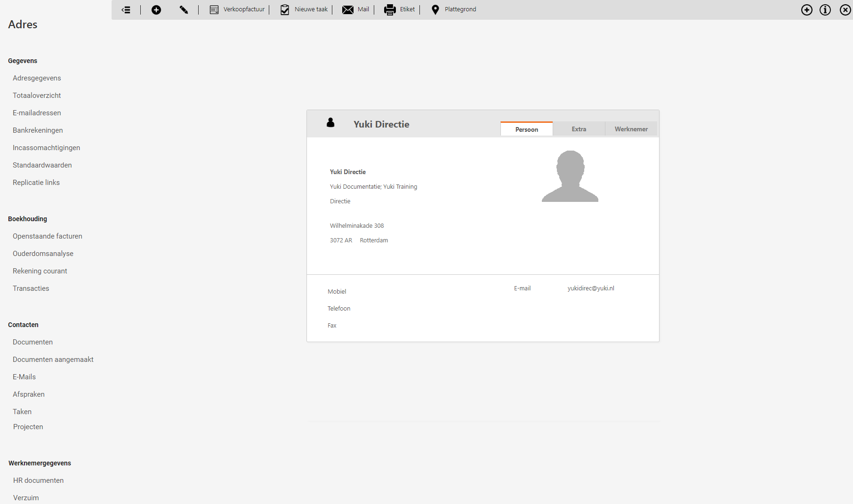Open Bankrekeningen in the sidebar
Viewport: 853px width, 504px height.
point(38,130)
